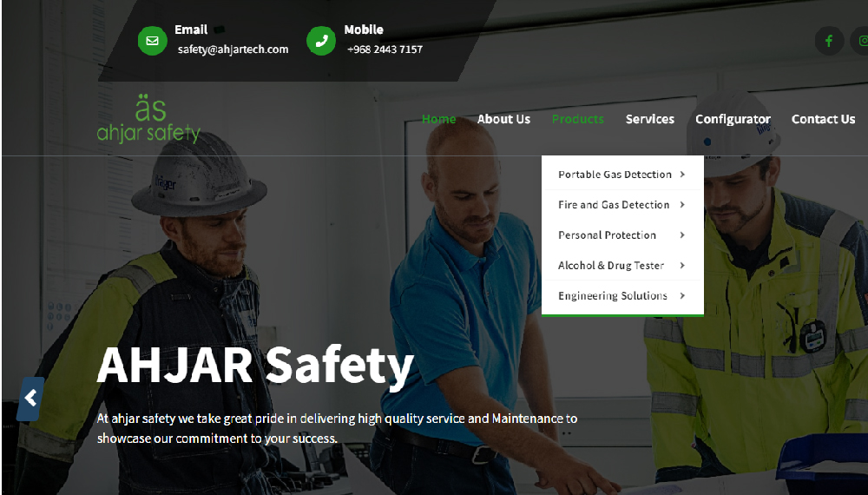Expand the Portable Gas Detection submenu arrow
The width and height of the screenshot is (868, 495).
[683, 175]
